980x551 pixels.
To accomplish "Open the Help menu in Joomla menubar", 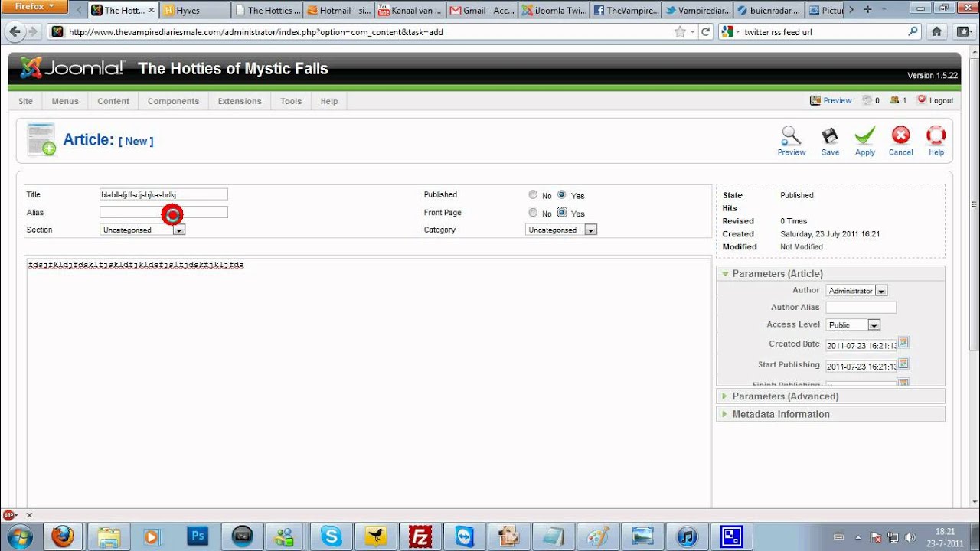I will (329, 101).
